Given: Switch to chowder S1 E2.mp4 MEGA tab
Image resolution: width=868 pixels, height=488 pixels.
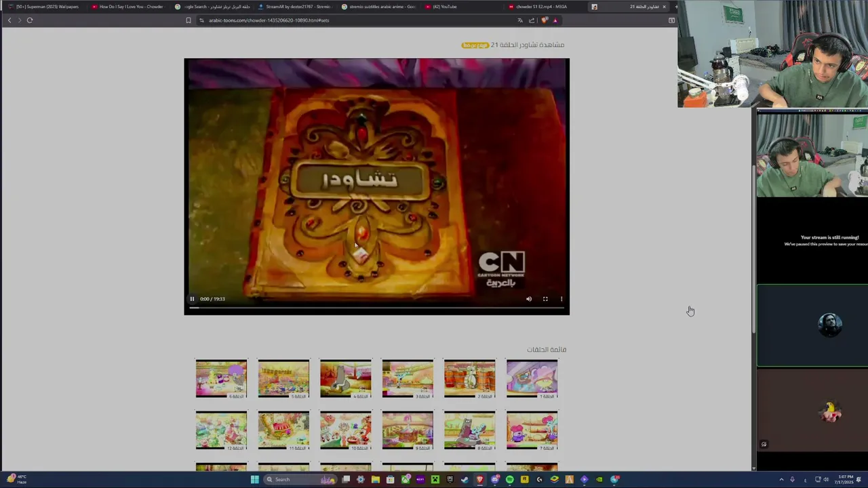Looking at the screenshot, I should click(x=545, y=7).
